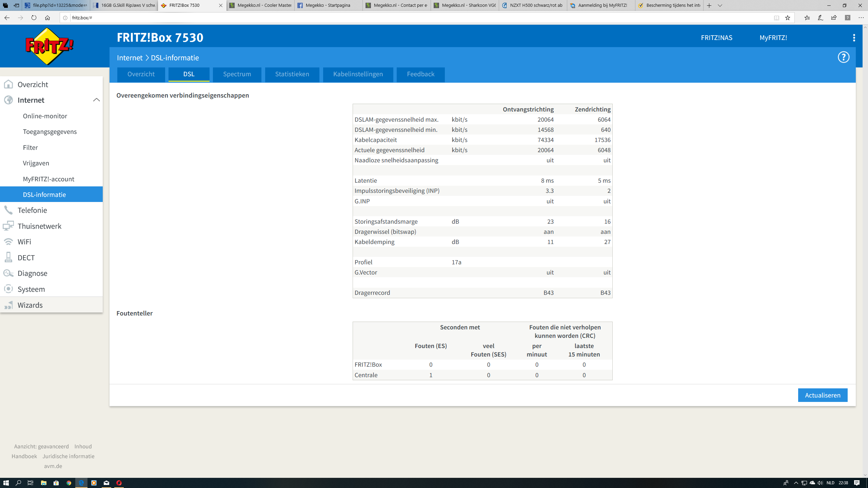Open the Kabelinstellingen tab

tap(358, 74)
